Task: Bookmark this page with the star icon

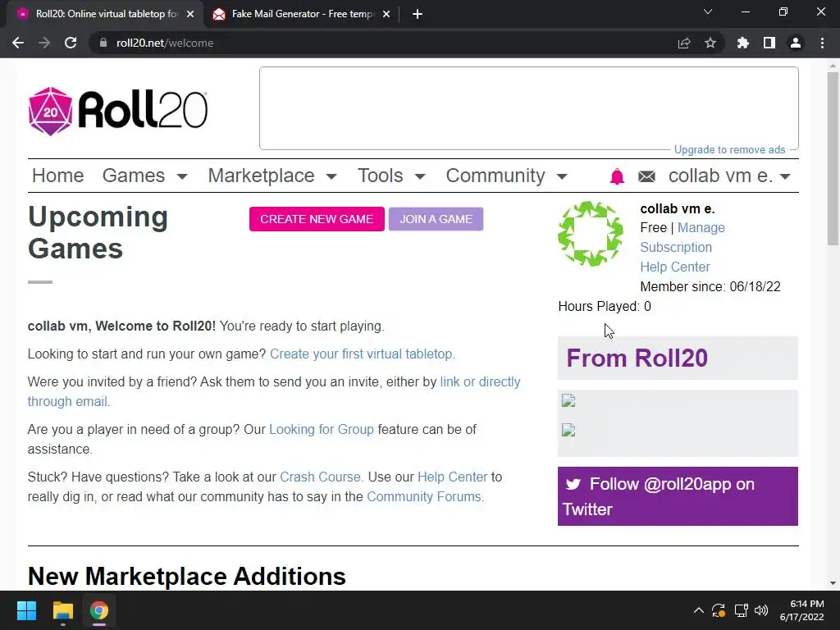Action: click(710, 43)
